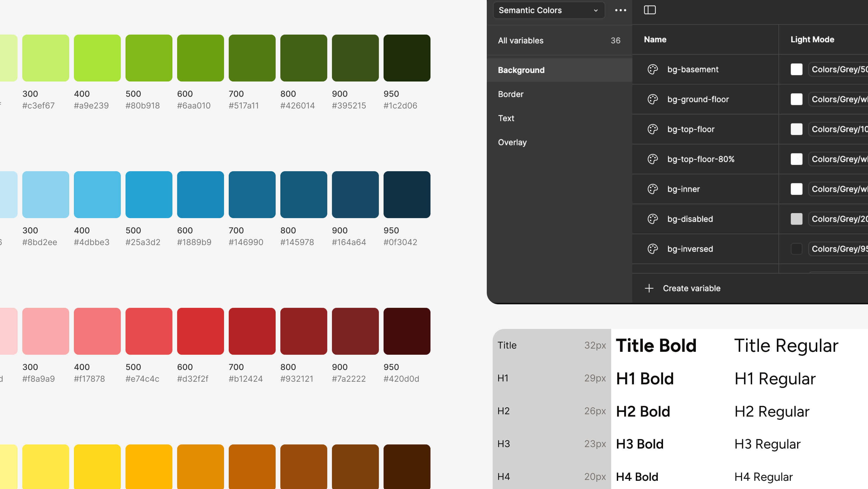Select the green 600 swatch #6aa010

[x=201, y=57]
